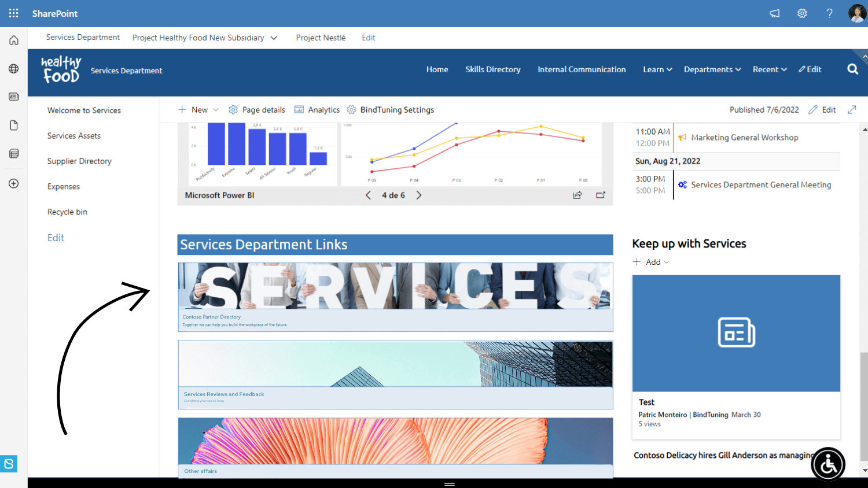The height and width of the screenshot is (488, 868).
Task: Open Internal Communication in the navigation
Action: coord(582,69)
